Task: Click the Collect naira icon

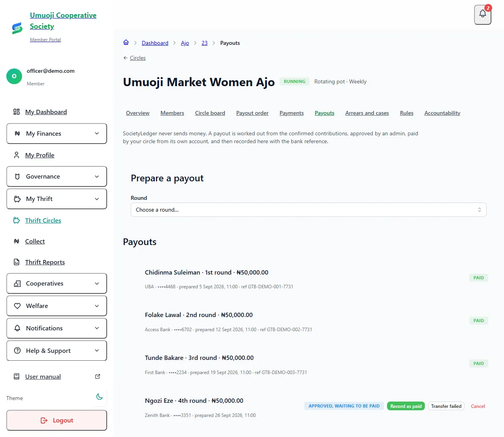Action: (x=17, y=241)
